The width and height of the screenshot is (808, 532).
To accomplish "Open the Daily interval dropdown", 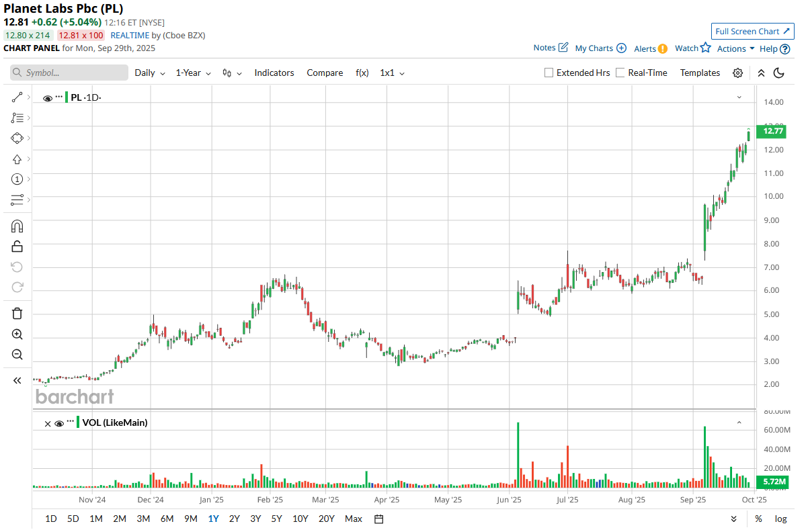I will pos(150,73).
